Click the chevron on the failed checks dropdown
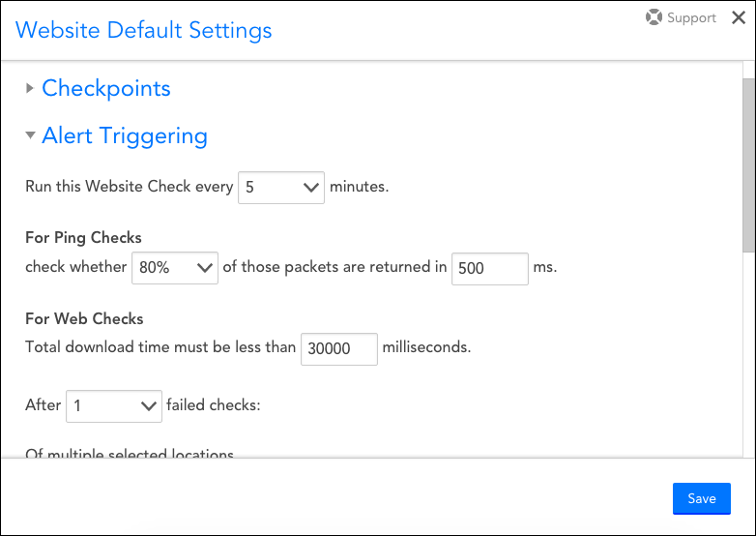 (149, 406)
